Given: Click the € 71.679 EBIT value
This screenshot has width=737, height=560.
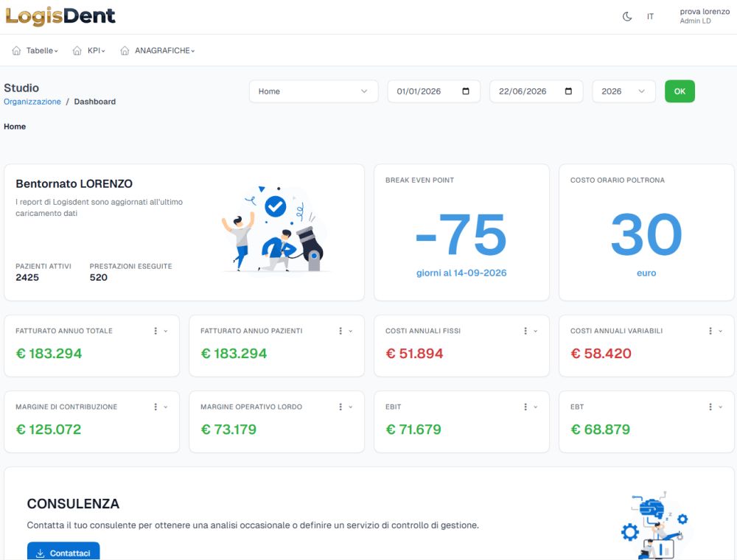Looking at the screenshot, I should 413,430.
